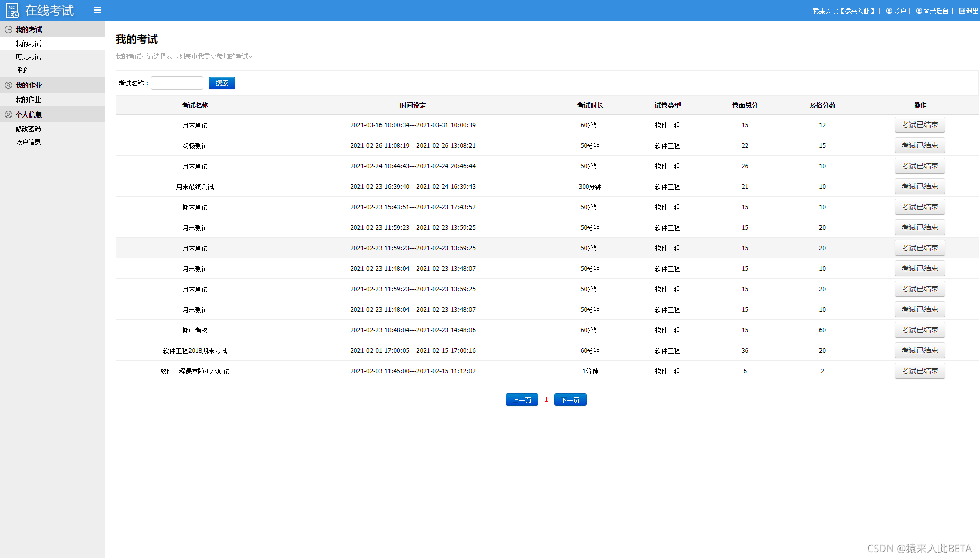Click 考试已结束 button for 期末测试 row
The height and width of the screenshot is (558, 980).
click(x=920, y=207)
